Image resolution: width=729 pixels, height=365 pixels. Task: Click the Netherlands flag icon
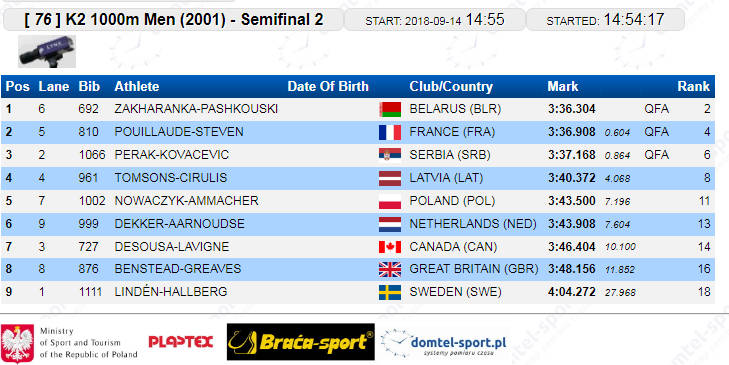[x=390, y=224]
